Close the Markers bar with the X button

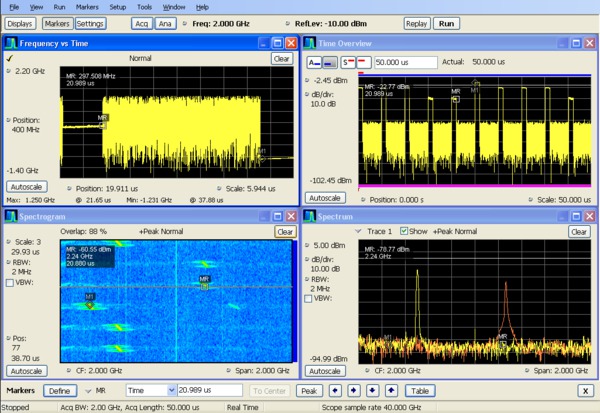pyautogui.click(x=585, y=391)
